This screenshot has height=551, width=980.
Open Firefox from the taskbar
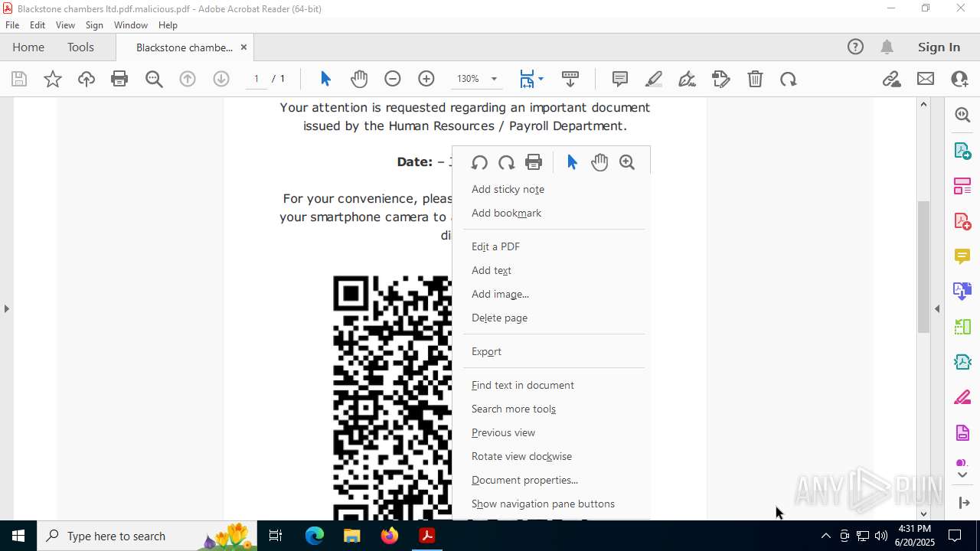pos(390,536)
